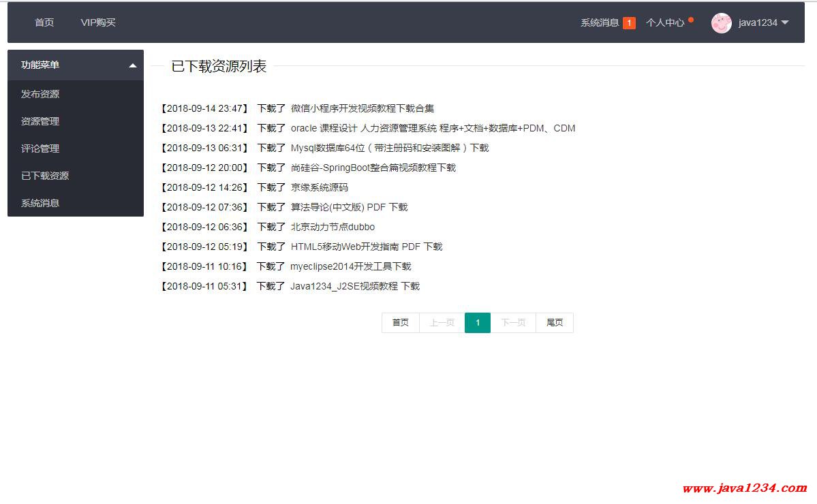Screen dimensions: 817x504
Task: Click the 【2018-09-12 07:36】 timestamp
Action: (205, 207)
